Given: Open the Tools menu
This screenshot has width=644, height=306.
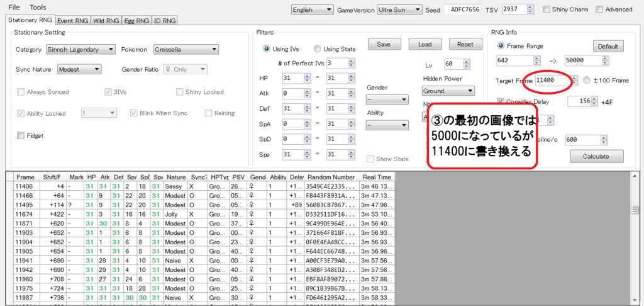Looking at the screenshot, I should (x=38, y=8).
